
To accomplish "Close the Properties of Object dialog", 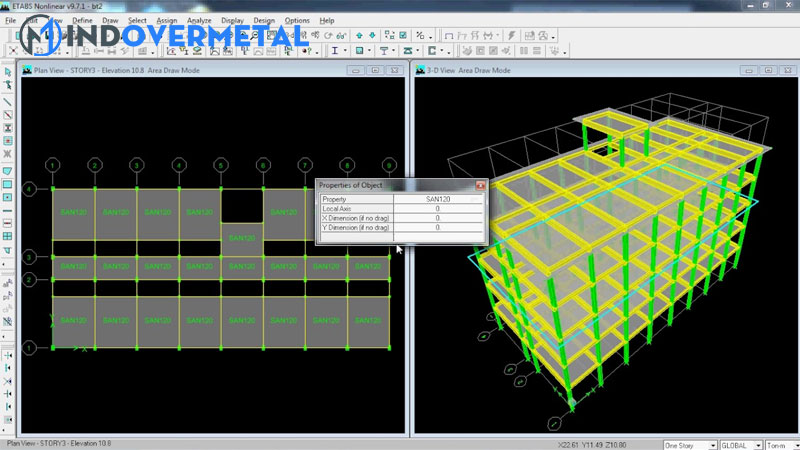I will point(480,185).
